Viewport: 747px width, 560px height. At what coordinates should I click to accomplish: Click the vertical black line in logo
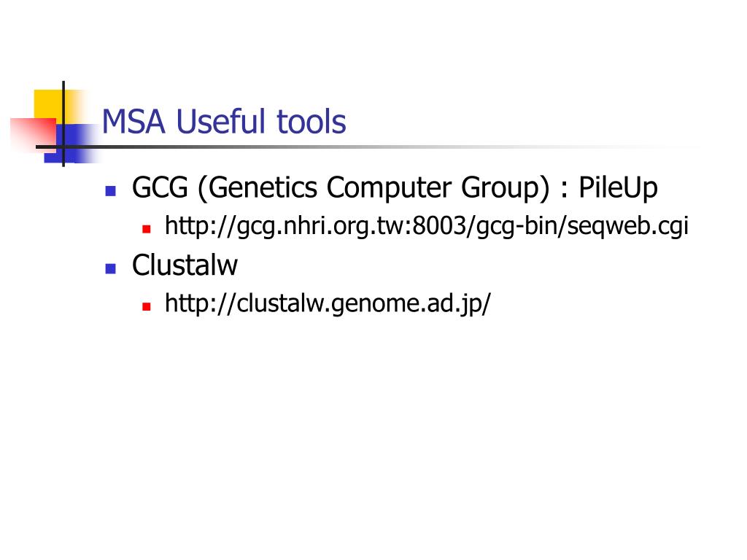tap(63, 124)
